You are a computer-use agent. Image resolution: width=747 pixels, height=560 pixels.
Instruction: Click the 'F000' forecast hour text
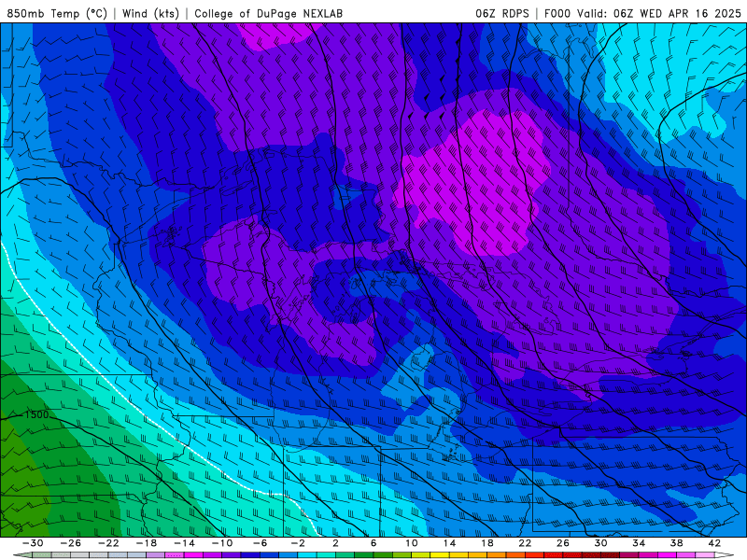(x=558, y=13)
